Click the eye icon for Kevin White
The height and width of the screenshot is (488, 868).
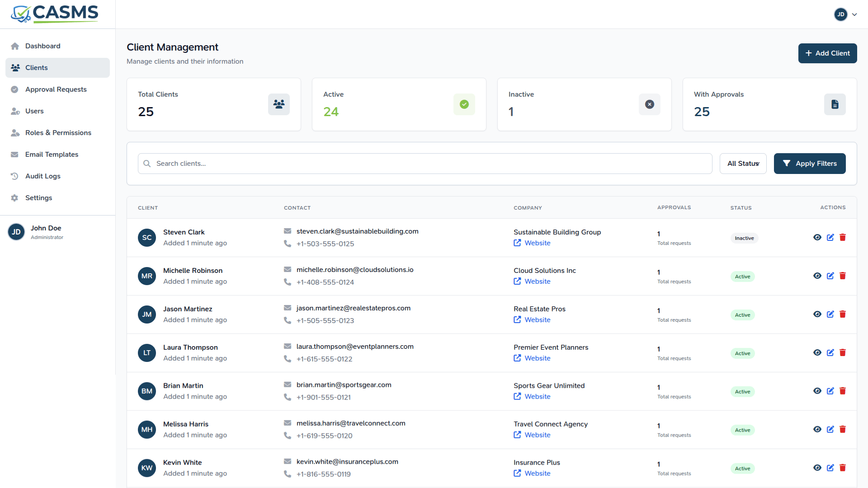[817, 468]
